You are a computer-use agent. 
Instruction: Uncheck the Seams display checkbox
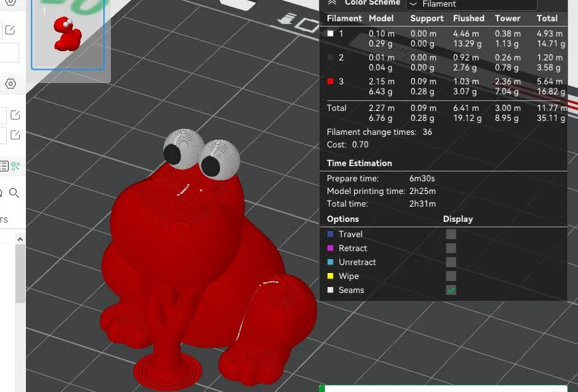(451, 290)
